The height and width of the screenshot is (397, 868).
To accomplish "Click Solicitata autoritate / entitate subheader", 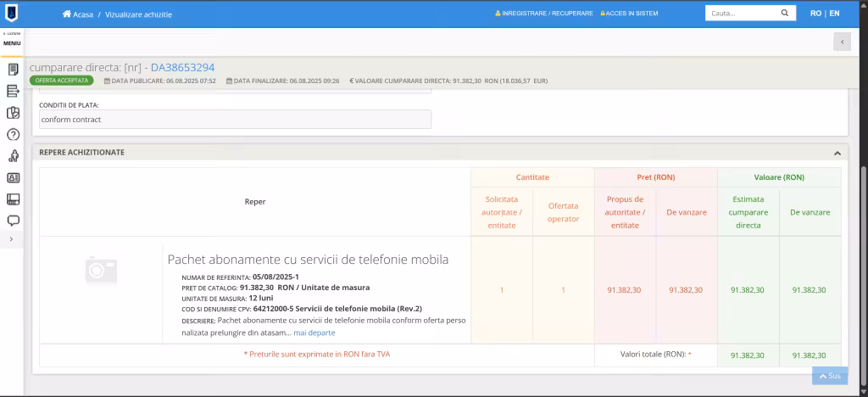I will point(502,212).
